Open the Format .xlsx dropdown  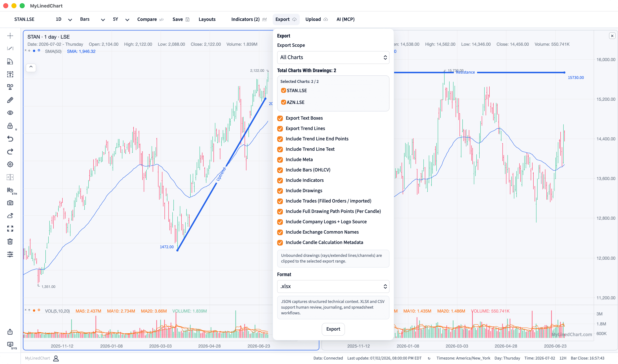tap(333, 286)
